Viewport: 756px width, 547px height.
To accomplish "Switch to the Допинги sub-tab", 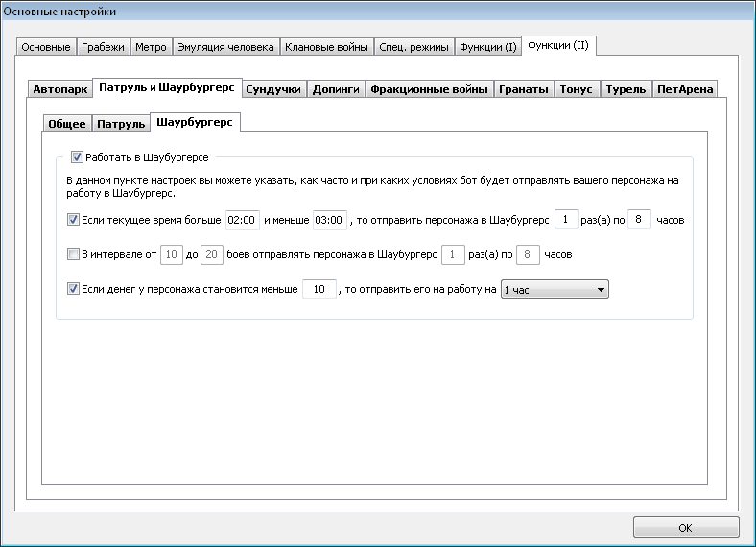I will point(336,89).
